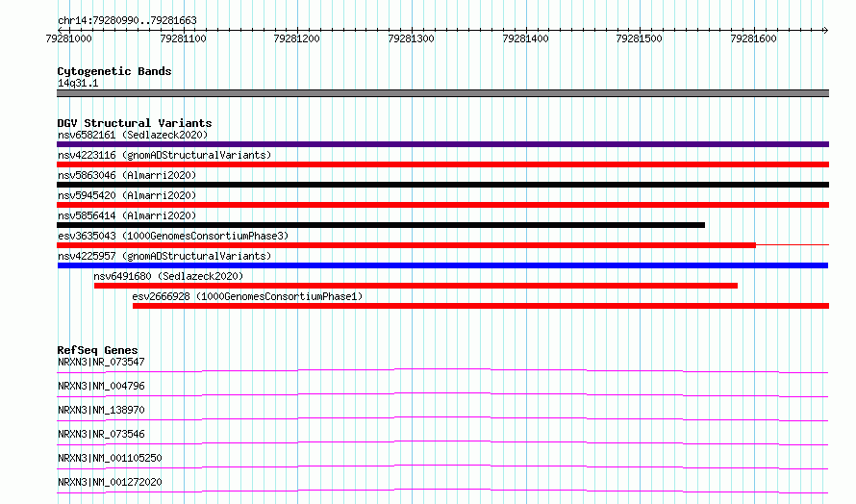This screenshot has width=856, height=504.
Task: Click the NRXN3|NR_073547 transcript label
Action: pos(101,362)
